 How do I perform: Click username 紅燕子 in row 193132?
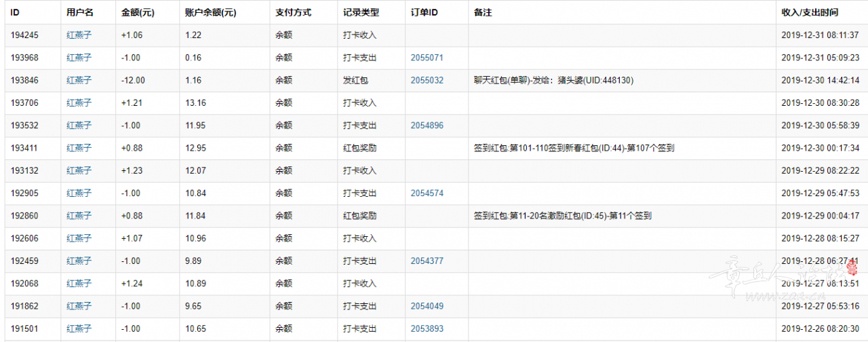tap(79, 171)
